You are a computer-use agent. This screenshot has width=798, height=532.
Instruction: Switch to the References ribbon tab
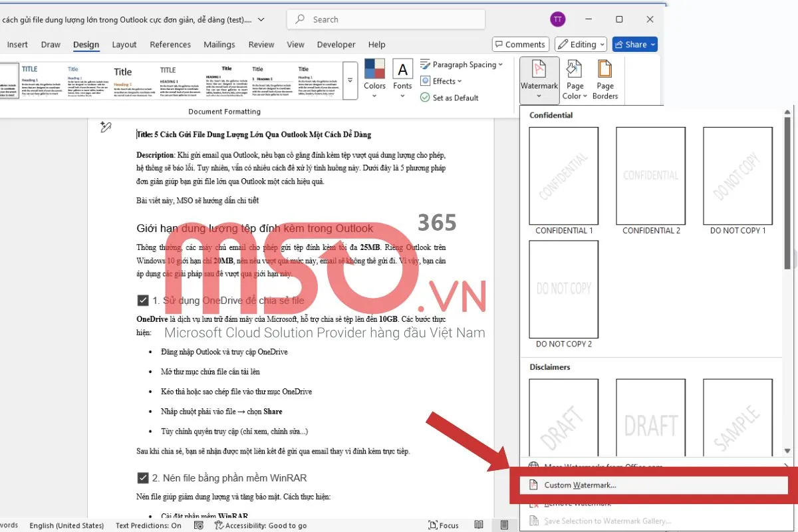pyautogui.click(x=170, y=45)
